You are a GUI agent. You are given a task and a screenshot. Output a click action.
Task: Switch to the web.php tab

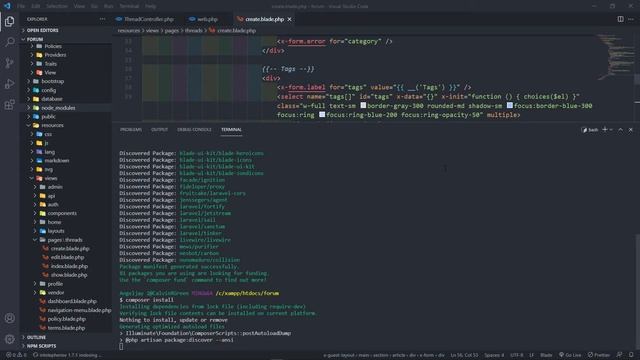[x=203, y=19]
